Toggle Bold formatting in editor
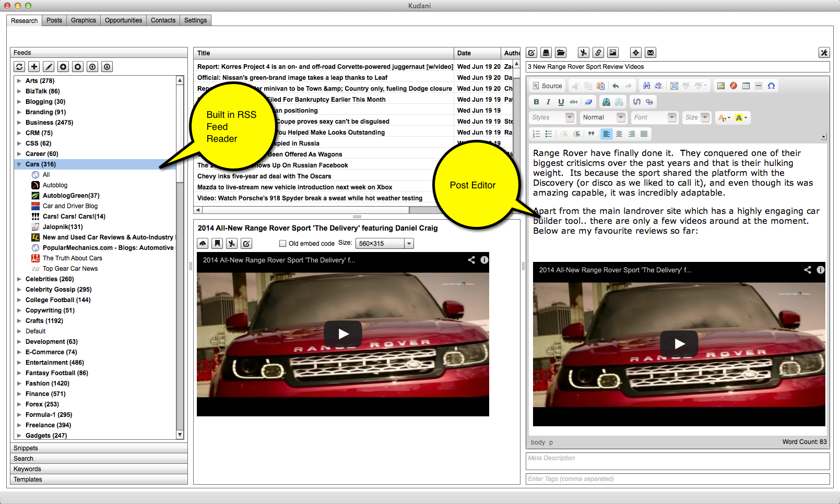The width and height of the screenshot is (840, 504). point(536,102)
